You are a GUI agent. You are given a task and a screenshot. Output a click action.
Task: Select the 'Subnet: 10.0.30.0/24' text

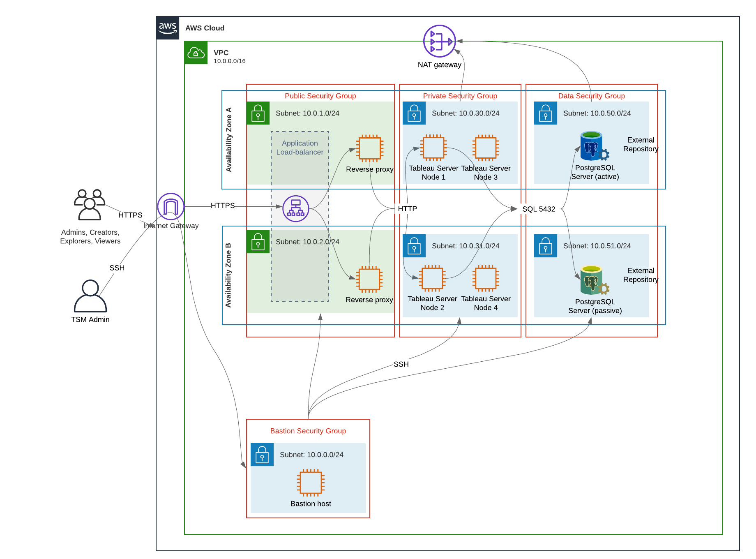pyautogui.click(x=466, y=113)
